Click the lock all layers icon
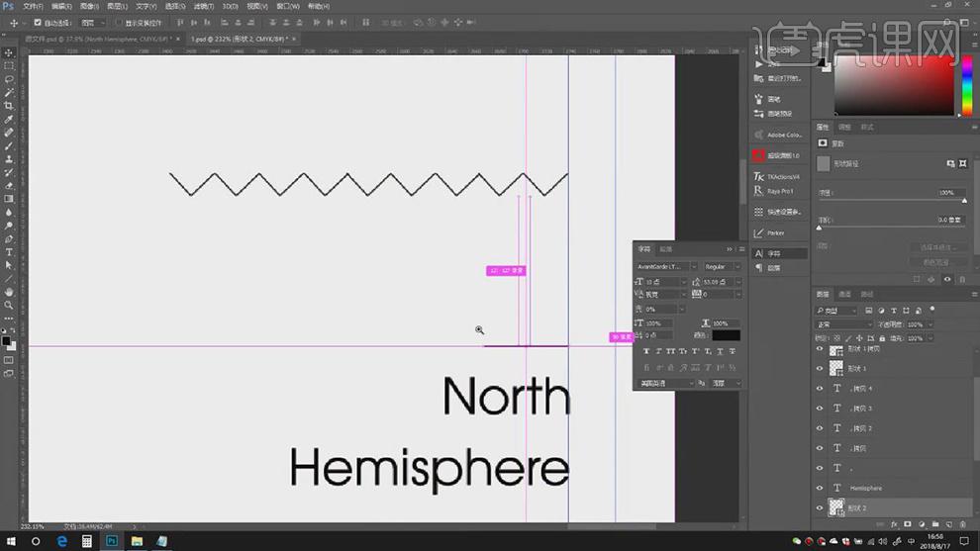This screenshot has height=551, width=980. click(x=882, y=338)
